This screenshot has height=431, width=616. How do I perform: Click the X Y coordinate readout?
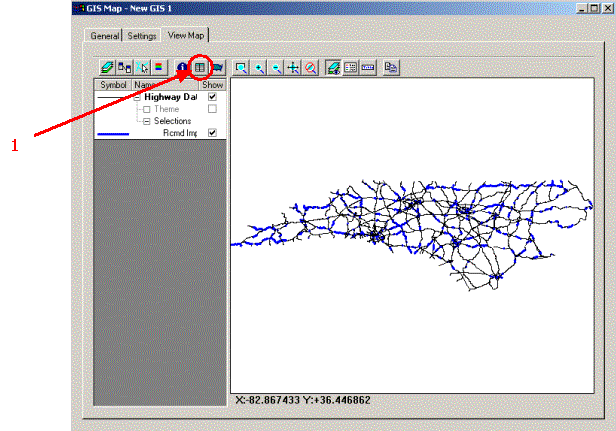(x=303, y=400)
